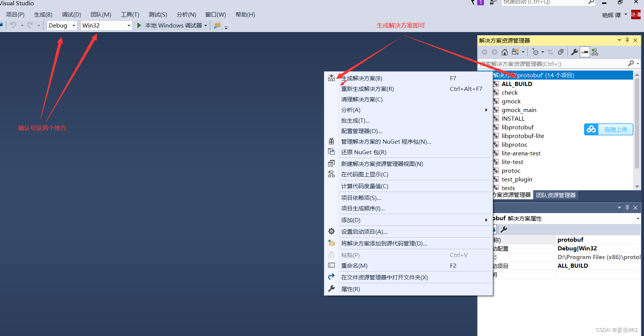Expand the 添加(D) submenu
Image resolution: width=644 pixels, height=336 pixels.
[x=408, y=220]
